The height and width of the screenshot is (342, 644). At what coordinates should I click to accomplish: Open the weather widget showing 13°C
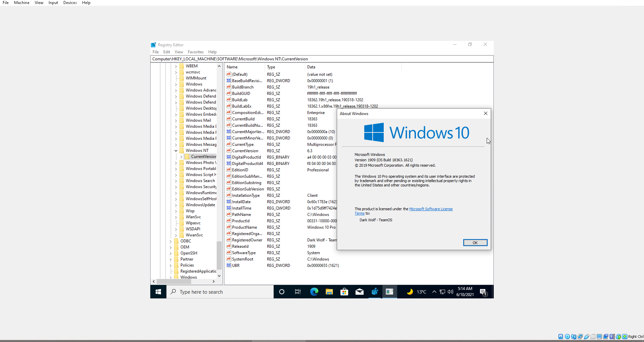coord(416,292)
